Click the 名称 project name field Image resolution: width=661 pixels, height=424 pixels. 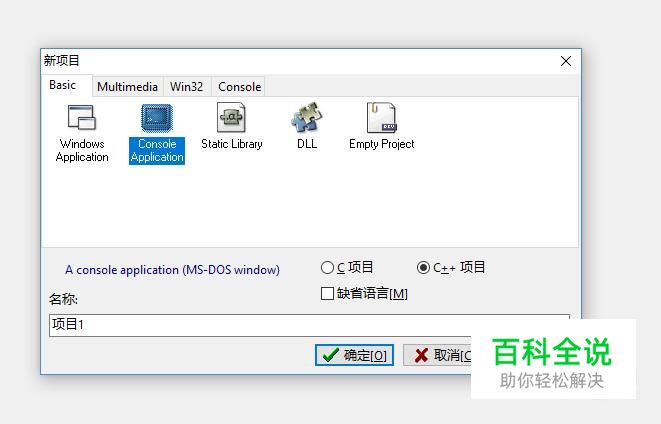click(309, 325)
